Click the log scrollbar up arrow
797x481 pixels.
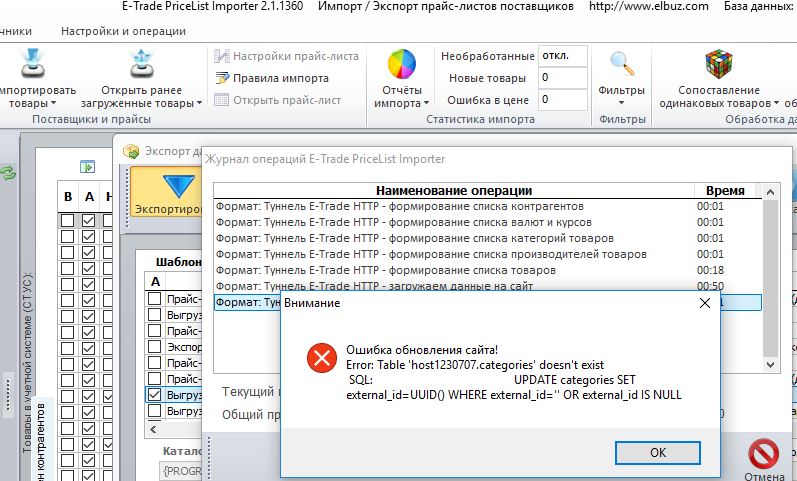pyautogui.click(x=770, y=192)
